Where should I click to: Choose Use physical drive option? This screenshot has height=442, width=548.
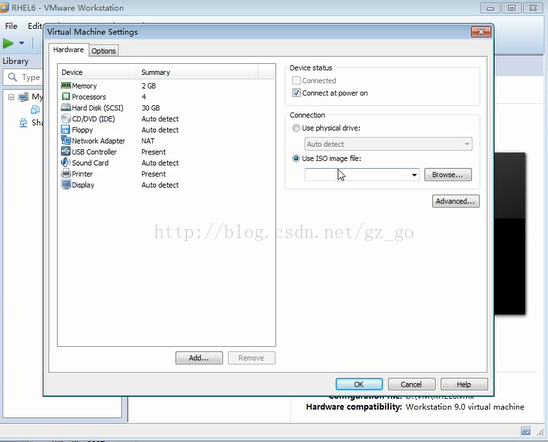point(296,128)
